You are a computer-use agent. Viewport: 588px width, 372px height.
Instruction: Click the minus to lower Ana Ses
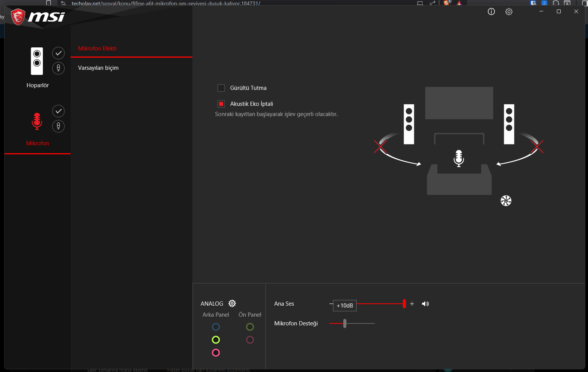point(331,304)
